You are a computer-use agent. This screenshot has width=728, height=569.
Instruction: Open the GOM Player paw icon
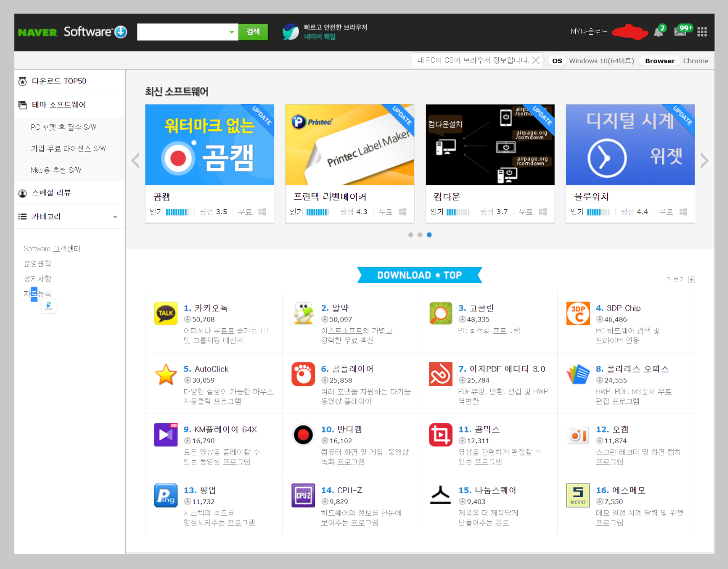pos(303,374)
